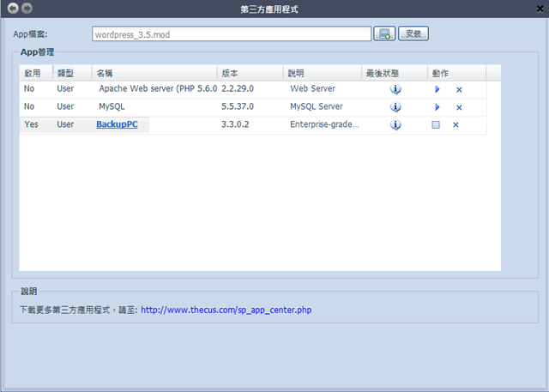This screenshot has width=549, height=392.
Task: Select the Apache Web server row name
Action: tap(158, 88)
